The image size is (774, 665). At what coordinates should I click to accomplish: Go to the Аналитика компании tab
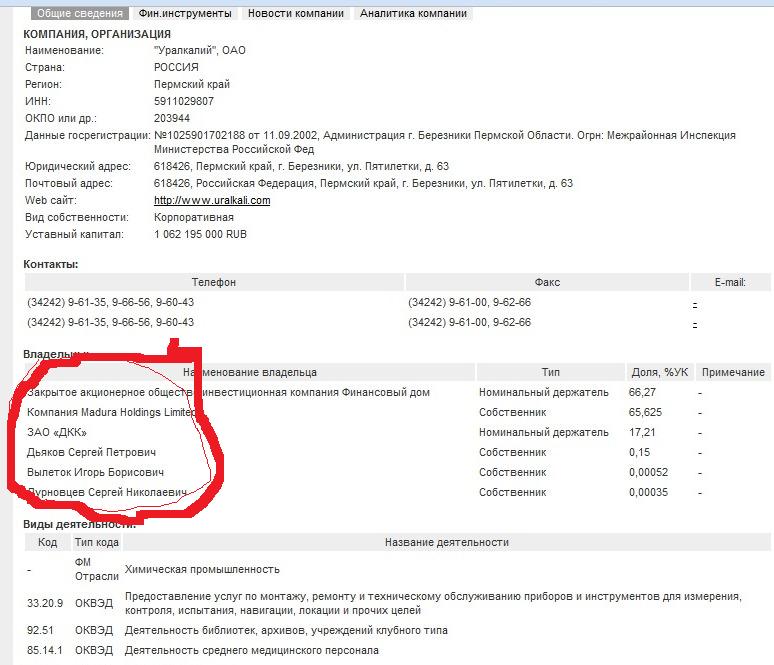[x=413, y=13]
